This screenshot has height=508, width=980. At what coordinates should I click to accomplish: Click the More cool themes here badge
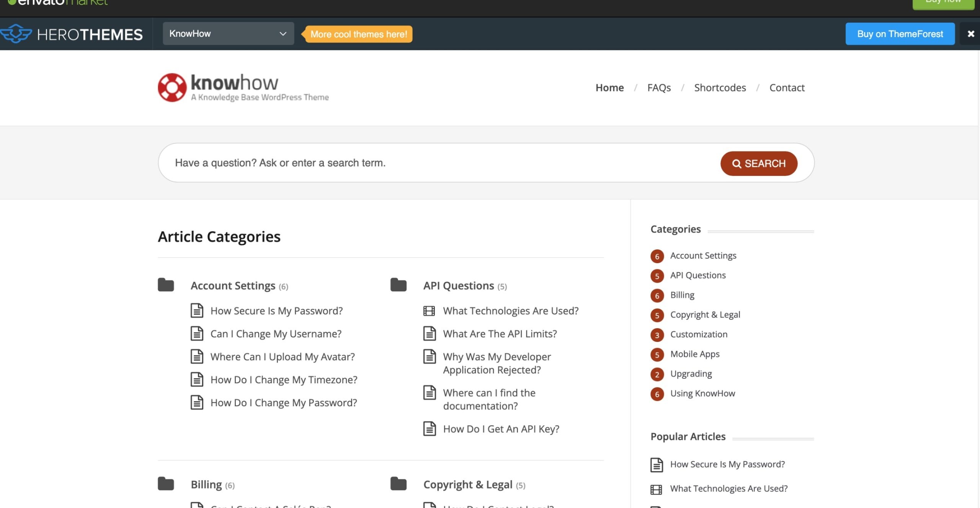pyautogui.click(x=358, y=34)
